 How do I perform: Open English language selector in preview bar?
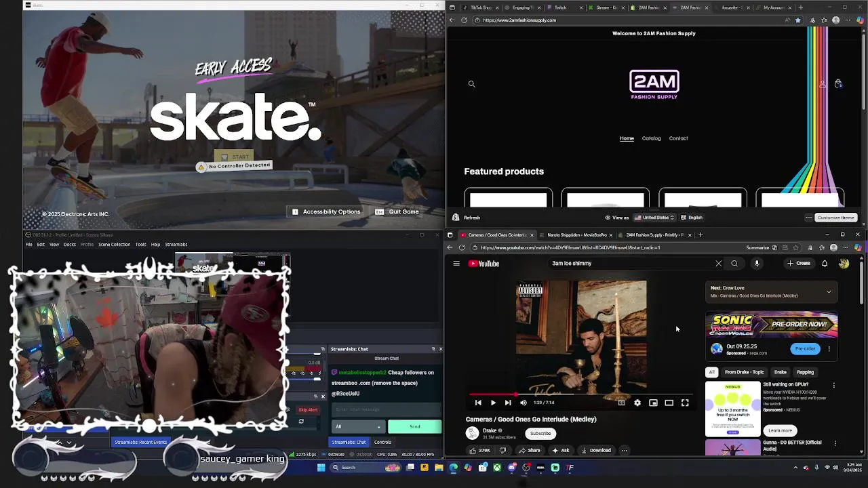[691, 218]
